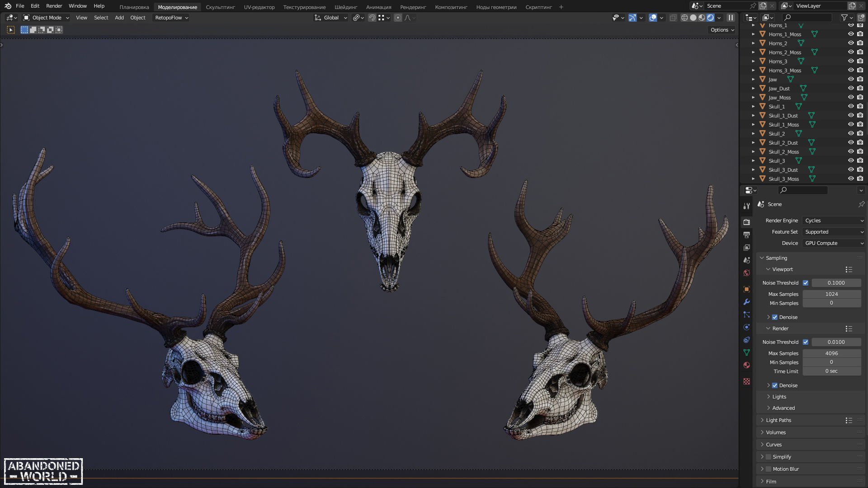
Task: Pin the Scene properties context
Action: tap(861, 204)
